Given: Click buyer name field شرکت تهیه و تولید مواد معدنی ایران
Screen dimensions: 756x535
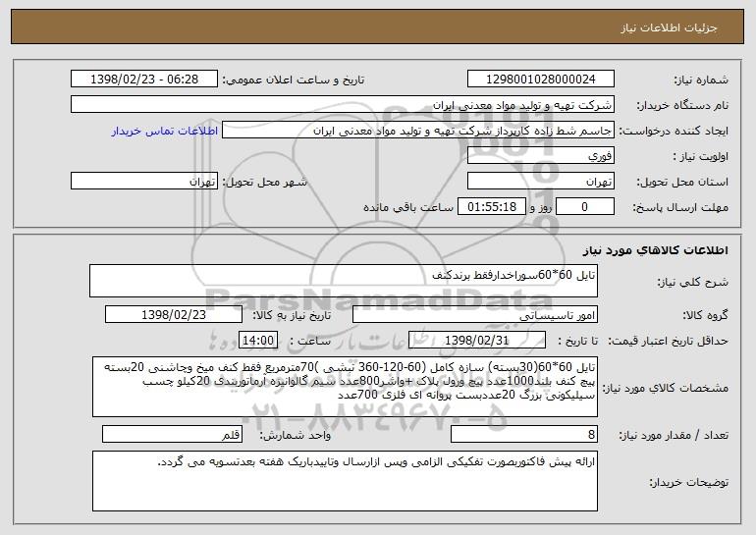Looking at the screenshot, I should tap(343, 105).
